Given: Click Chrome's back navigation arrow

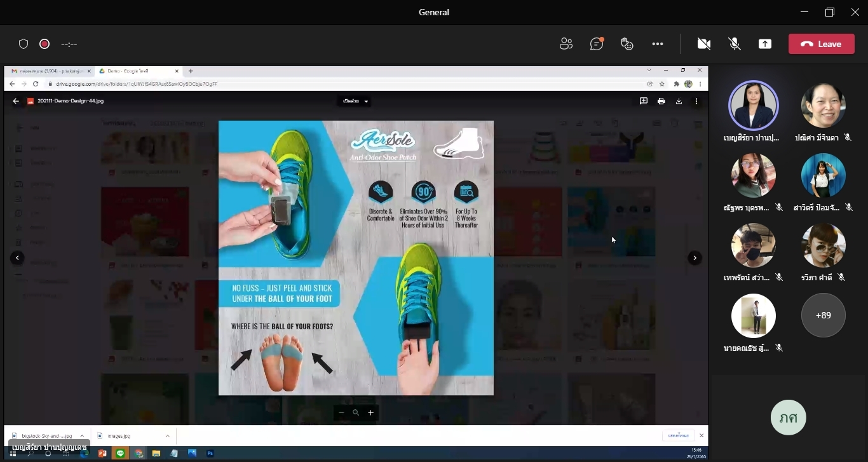Looking at the screenshot, I should click(x=11, y=84).
